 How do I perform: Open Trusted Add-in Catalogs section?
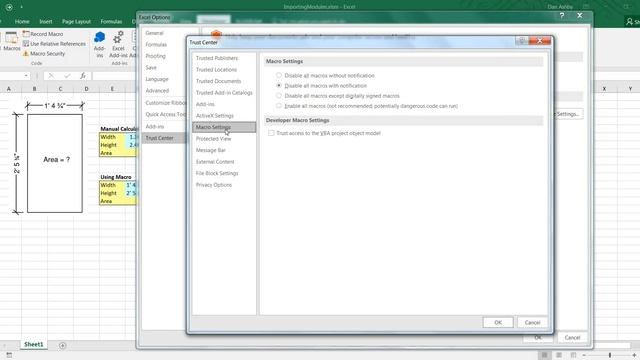coord(224,93)
